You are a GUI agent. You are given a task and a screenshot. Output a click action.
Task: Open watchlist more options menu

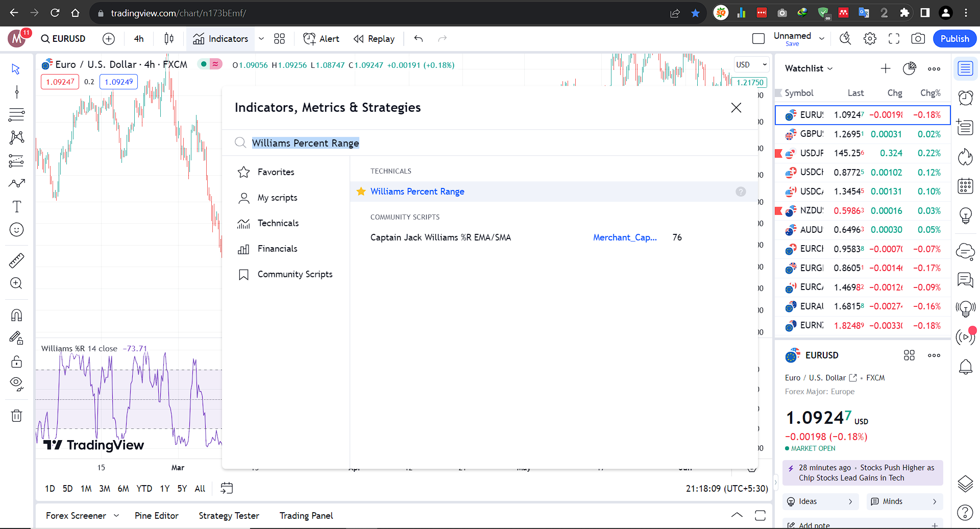click(934, 68)
